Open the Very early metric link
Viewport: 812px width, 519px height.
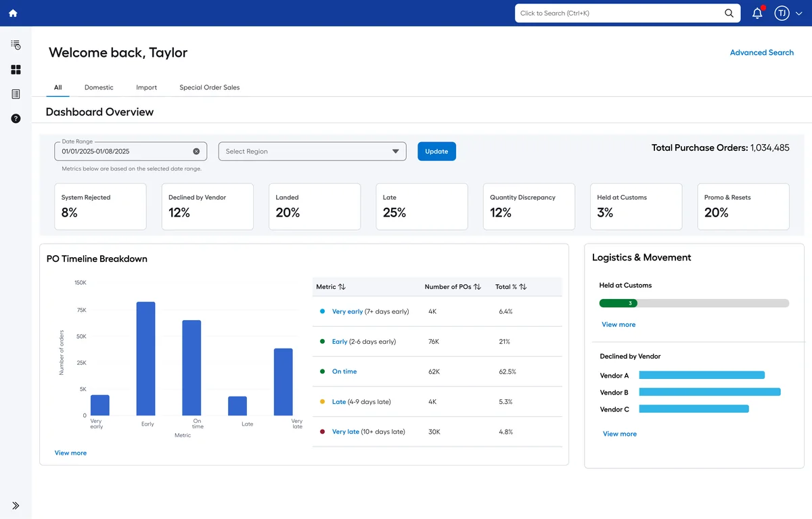[x=347, y=311]
